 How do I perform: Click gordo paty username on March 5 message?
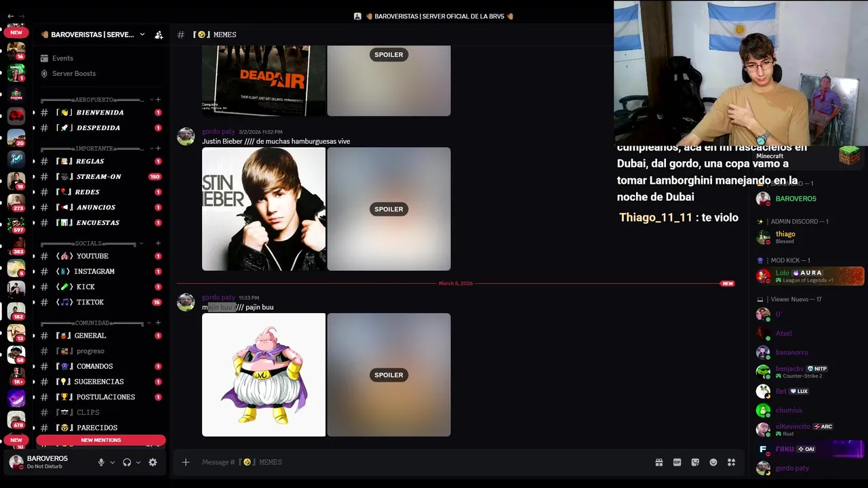pyautogui.click(x=218, y=298)
